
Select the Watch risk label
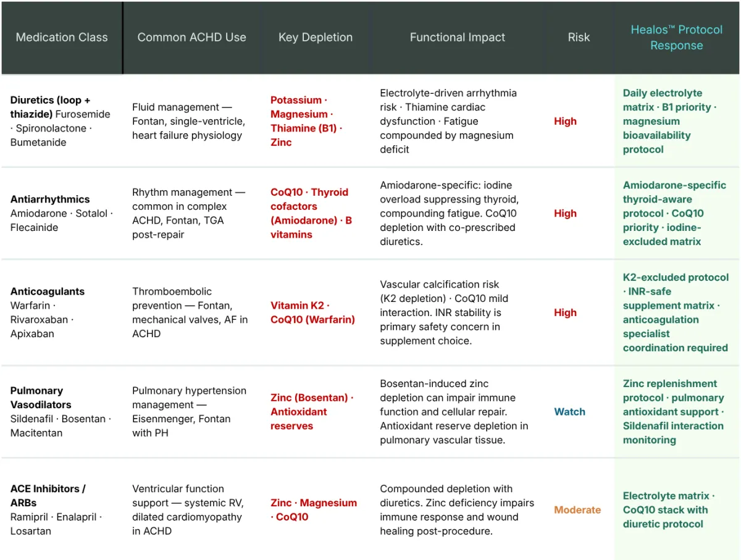569,412
